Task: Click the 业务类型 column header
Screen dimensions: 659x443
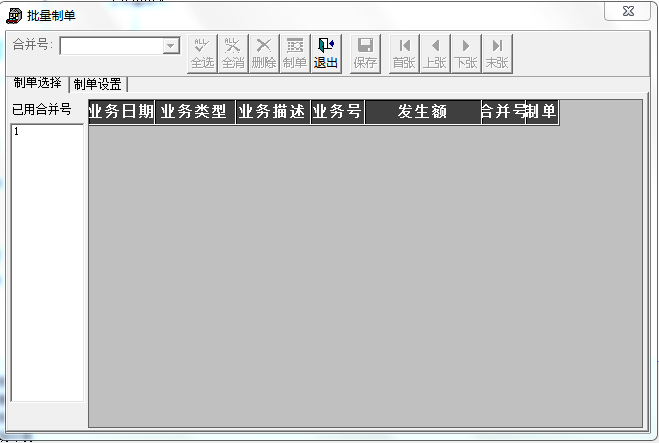Action: coord(195,112)
